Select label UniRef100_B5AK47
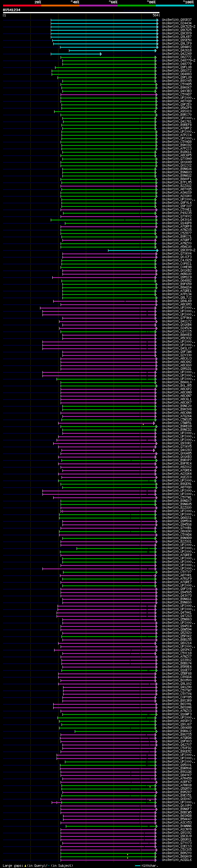The height and width of the screenshot is (868, 197). tap(177, 819)
